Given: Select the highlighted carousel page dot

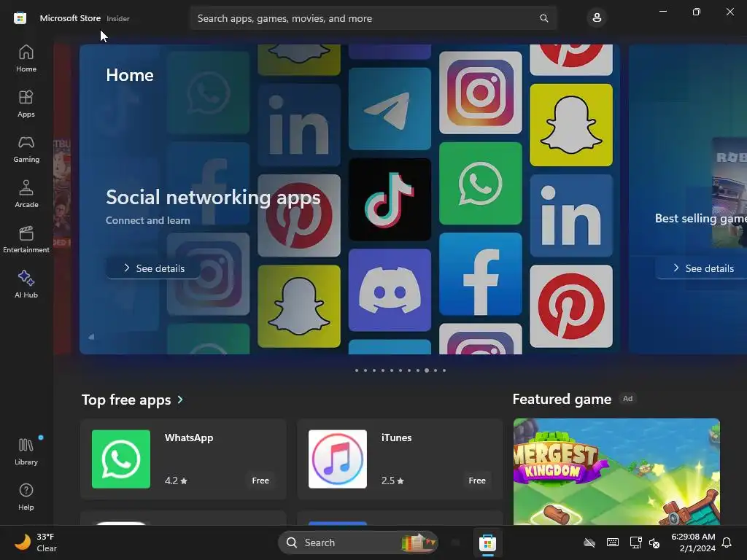Looking at the screenshot, I should (426, 370).
